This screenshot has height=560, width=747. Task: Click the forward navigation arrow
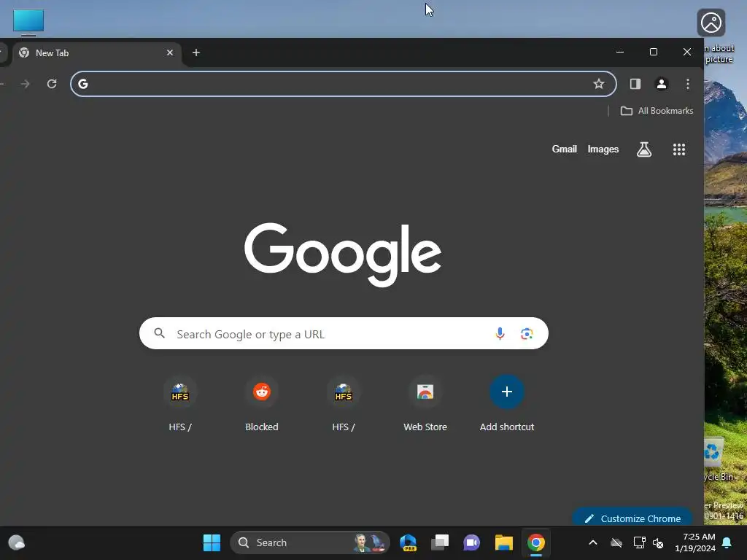click(26, 84)
